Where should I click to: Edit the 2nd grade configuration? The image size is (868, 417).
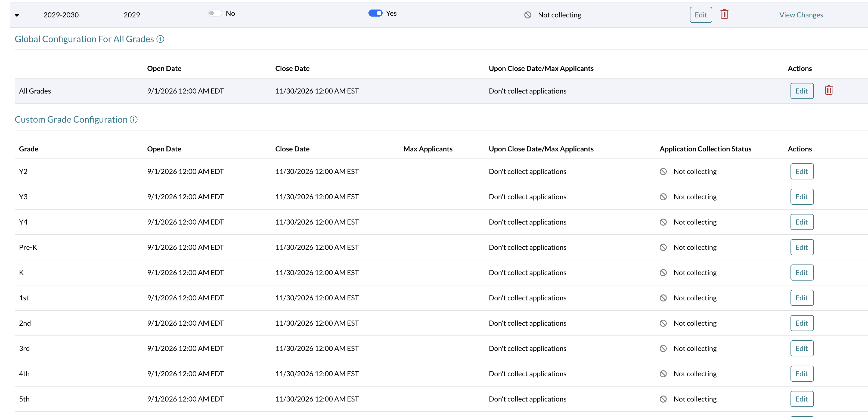click(802, 323)
